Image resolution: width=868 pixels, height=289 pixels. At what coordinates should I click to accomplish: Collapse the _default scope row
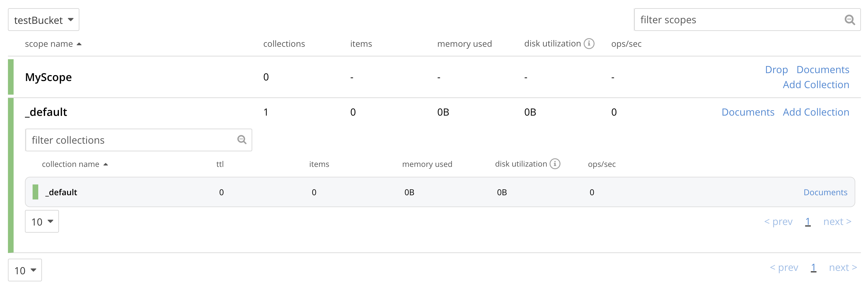pyautogui.click(x=46, y=112)
